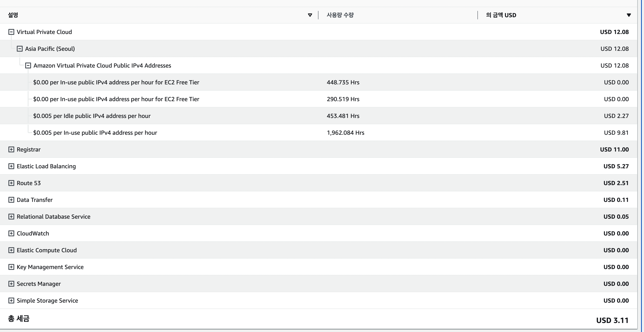Click the 총 세금 total tax label
This screenshot has height=332, width=644.
pos(19,319)
